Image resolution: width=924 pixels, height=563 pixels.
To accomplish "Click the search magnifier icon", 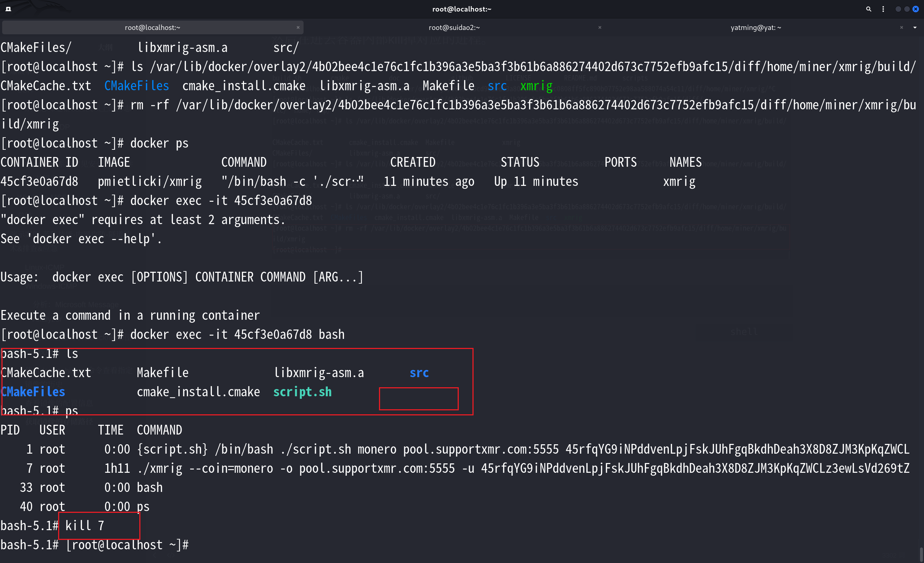I will tap(868, 9).
